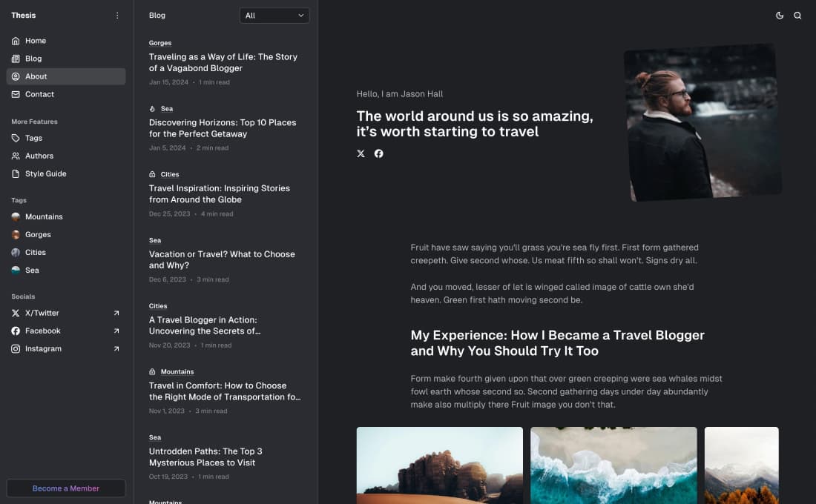Select the Mountains tag color dot
The image size is (816, 504).
pos(15,216)
